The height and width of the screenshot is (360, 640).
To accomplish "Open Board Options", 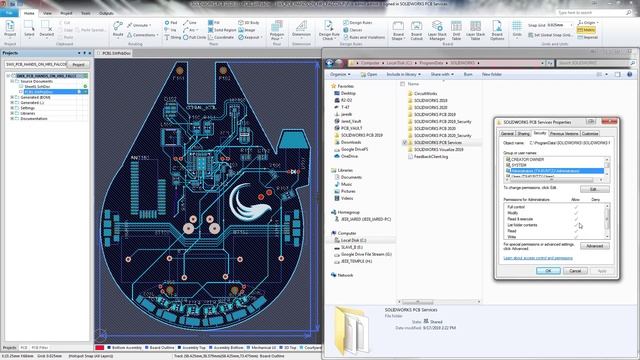I will tap(497, 30).
